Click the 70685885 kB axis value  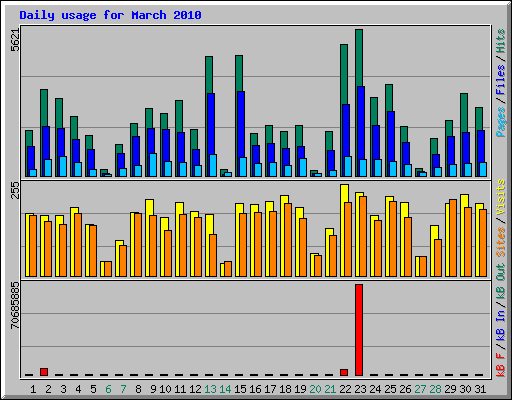[x=15, y=305]
